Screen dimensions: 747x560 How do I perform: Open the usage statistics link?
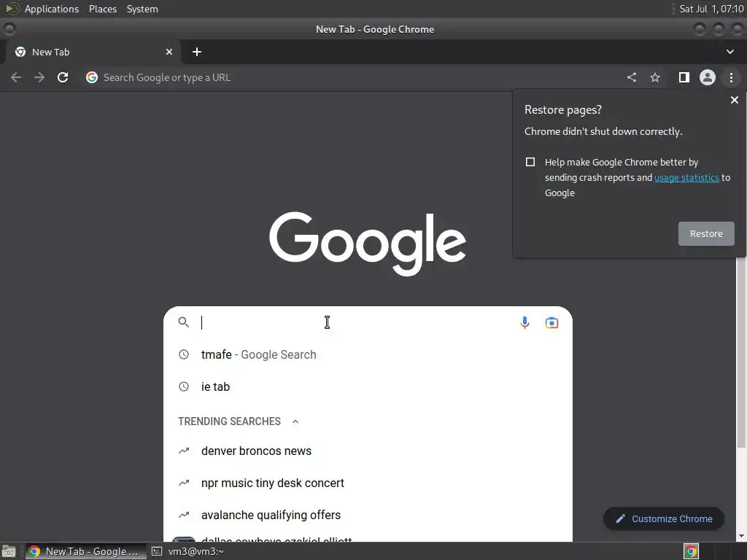[686, 178]
